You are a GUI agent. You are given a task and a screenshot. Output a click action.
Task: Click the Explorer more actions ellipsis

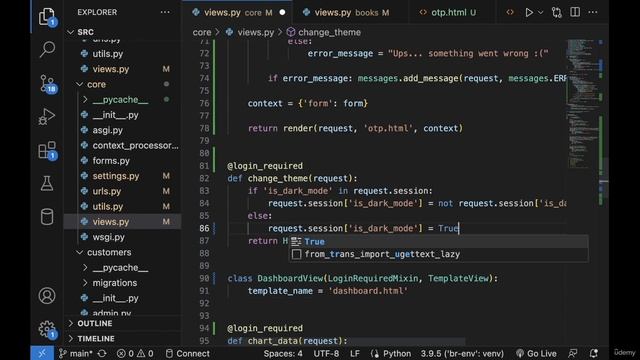(165, 12)
